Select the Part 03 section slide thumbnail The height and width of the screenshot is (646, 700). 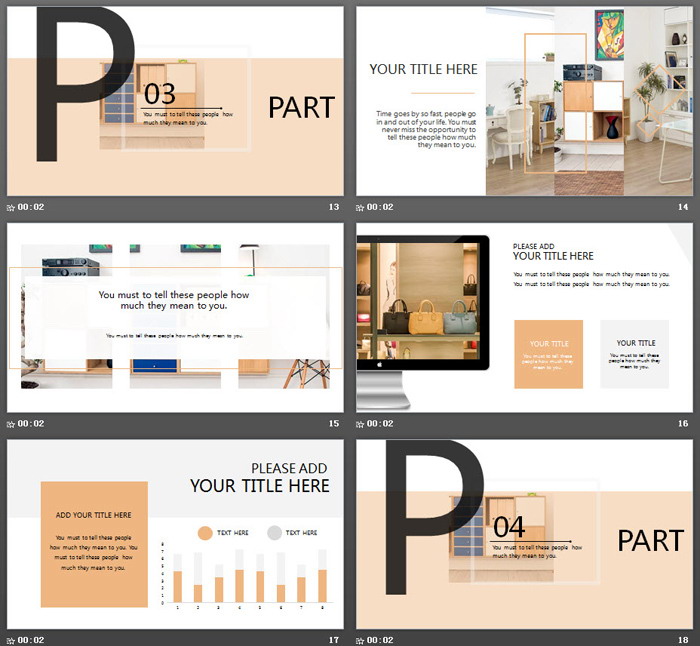point(175,101)
